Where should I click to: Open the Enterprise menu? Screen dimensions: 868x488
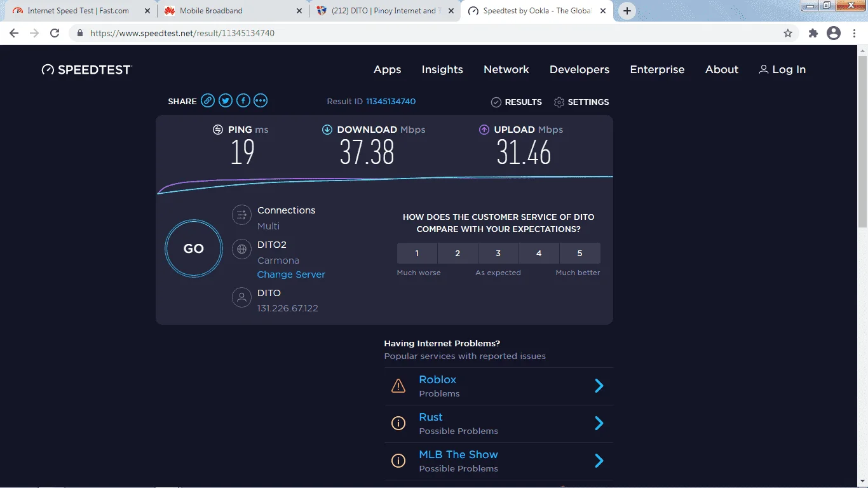[x=657, y=70]
